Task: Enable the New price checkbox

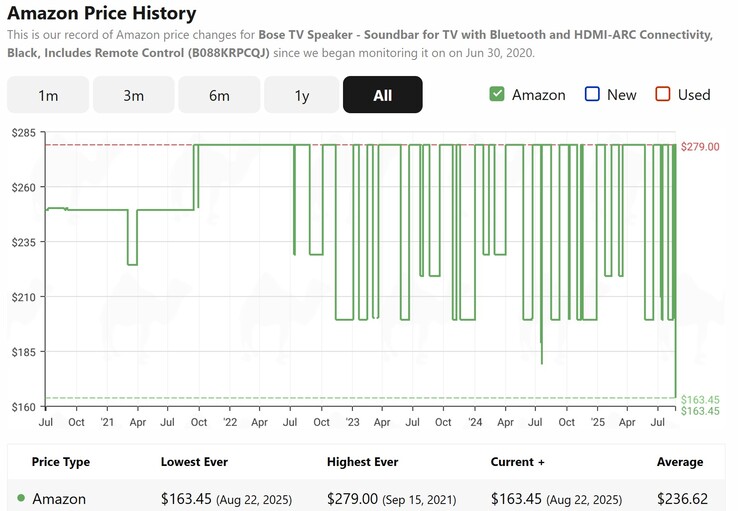Action: (x=592, y=94)
